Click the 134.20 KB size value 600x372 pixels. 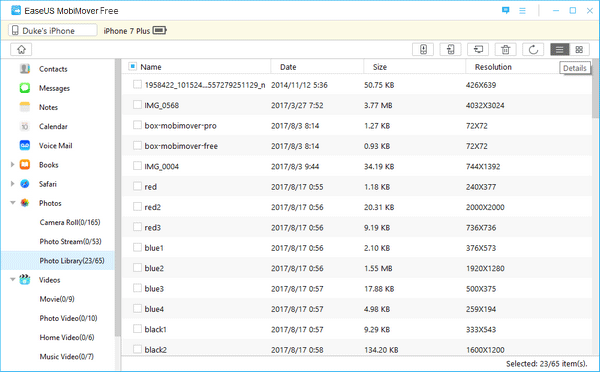click(x=381, y=350)
